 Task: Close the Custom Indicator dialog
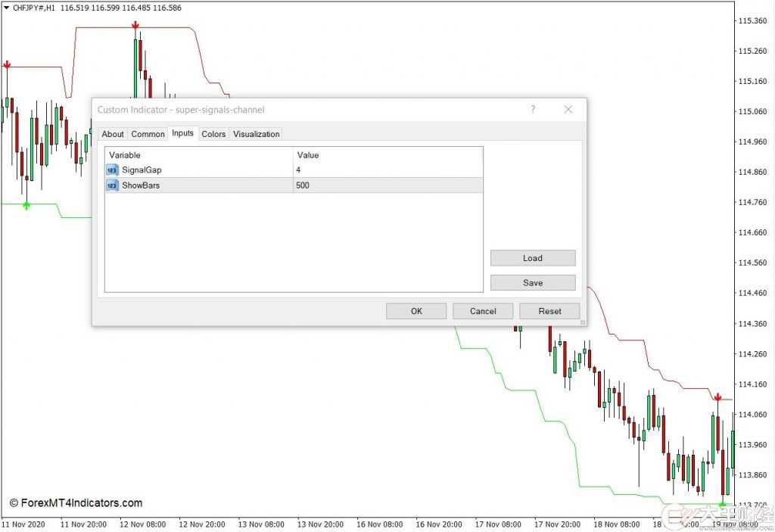[x=568, y=109]
